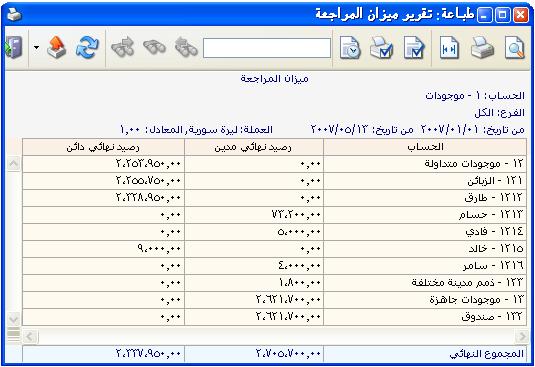The image size is (535, 367).
Task: Select row ١٢ - موجودات متداولة
Action: pyautogui.click(x=274, y=164)
